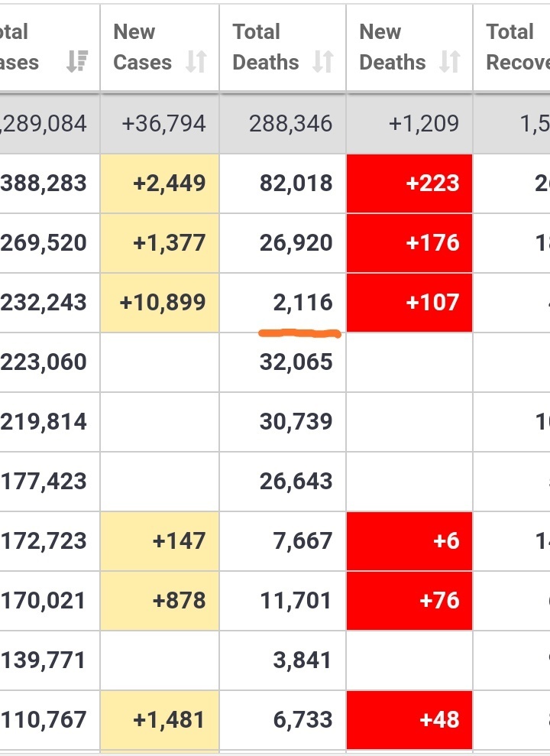Select the New Cases column header

[x=142, y=47]
